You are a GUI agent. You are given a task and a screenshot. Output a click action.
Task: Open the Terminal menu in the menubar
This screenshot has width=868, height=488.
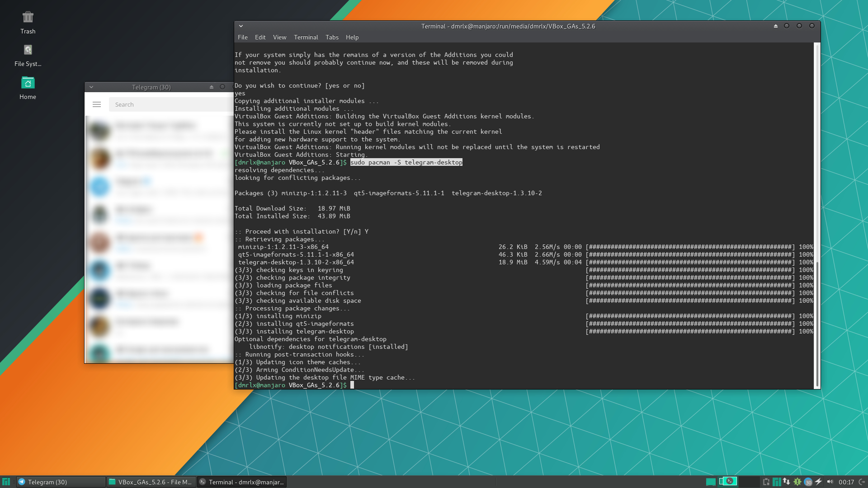click(x=306, y=37)
